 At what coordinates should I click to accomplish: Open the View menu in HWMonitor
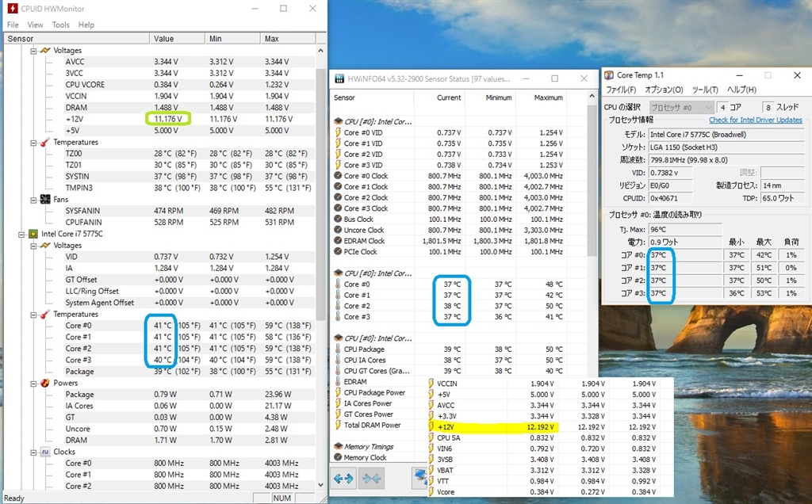[35, 25]
